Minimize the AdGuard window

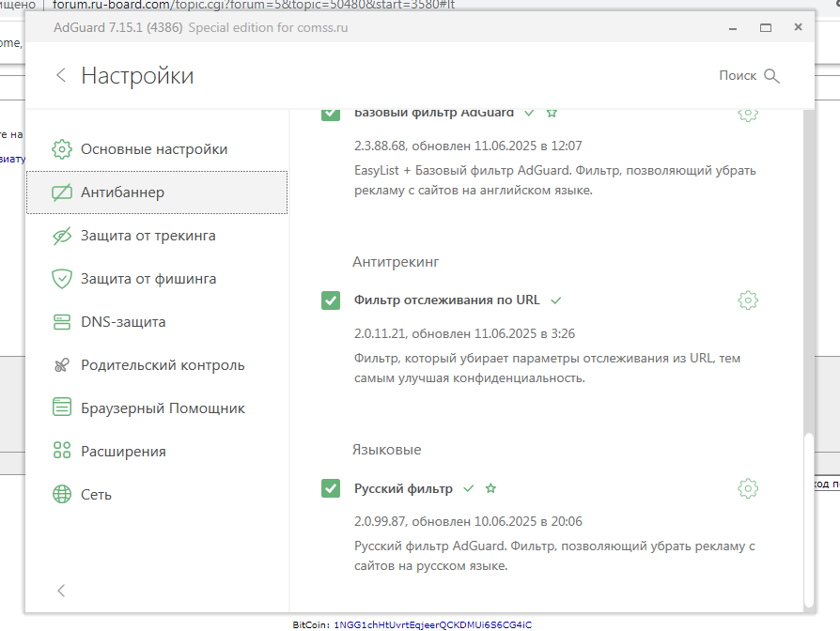coord(733,28)
